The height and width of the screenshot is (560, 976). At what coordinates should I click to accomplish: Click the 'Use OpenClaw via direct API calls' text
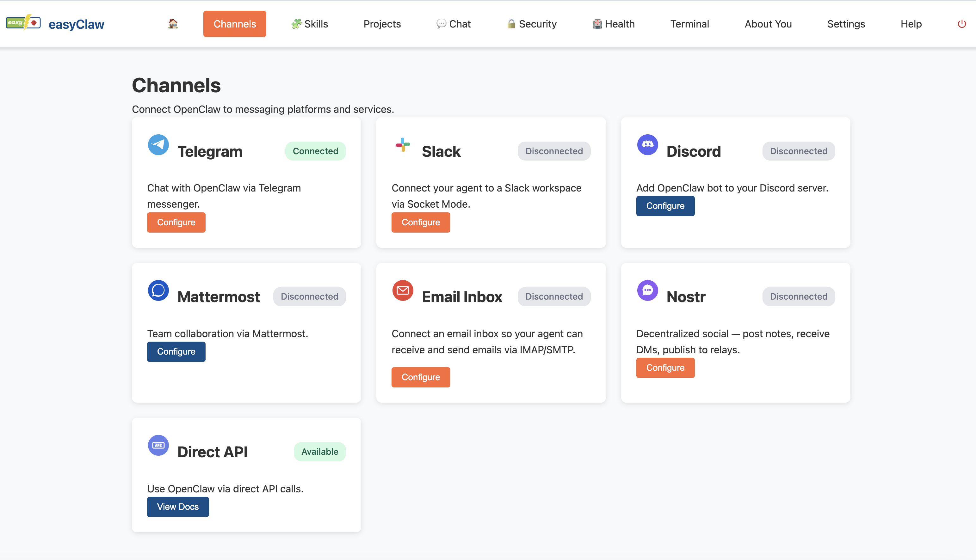225,489
